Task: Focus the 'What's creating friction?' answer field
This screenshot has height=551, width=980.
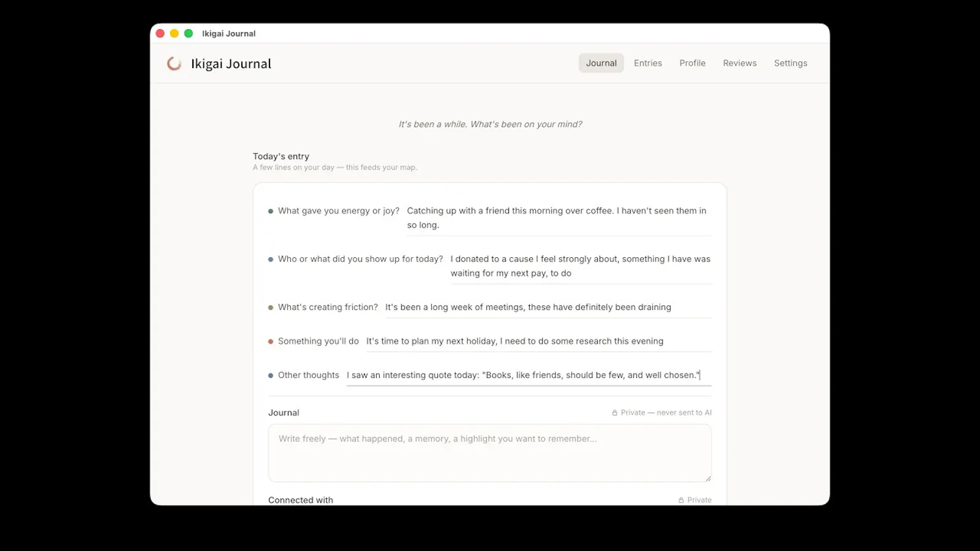Action: pyautogui.click(x=548, y=307)
